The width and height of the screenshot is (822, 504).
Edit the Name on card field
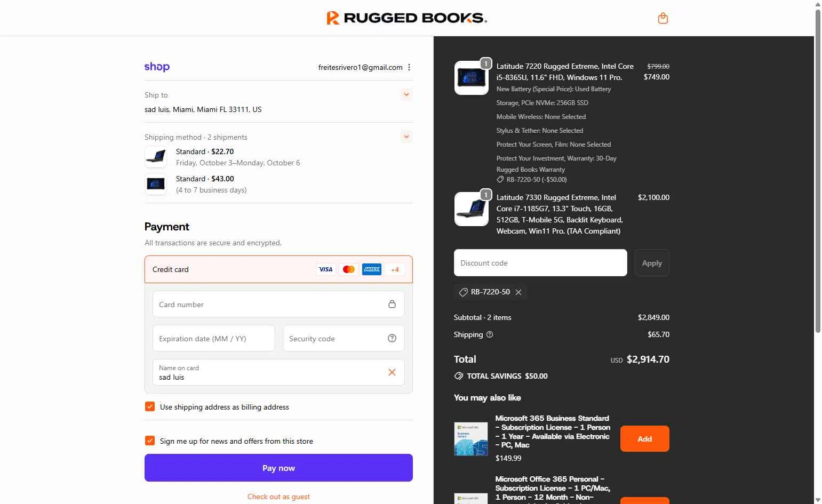pyautogui.click(x=278, y=372)
